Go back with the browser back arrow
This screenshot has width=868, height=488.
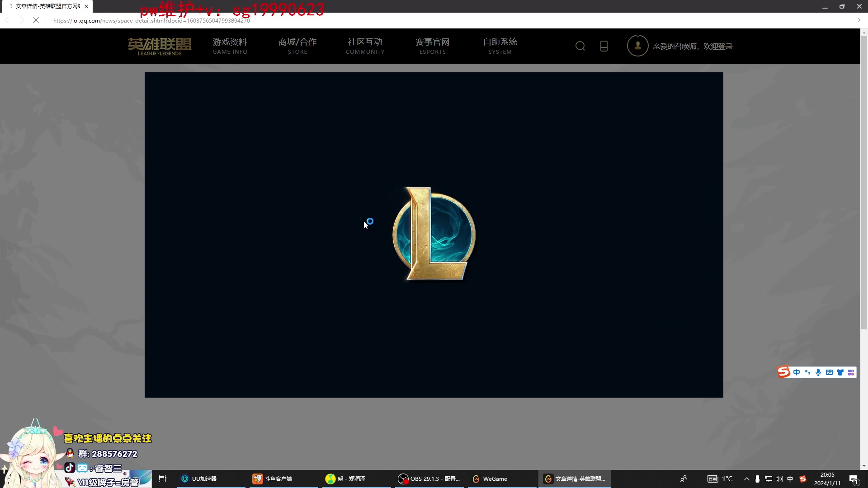[7, 20]
